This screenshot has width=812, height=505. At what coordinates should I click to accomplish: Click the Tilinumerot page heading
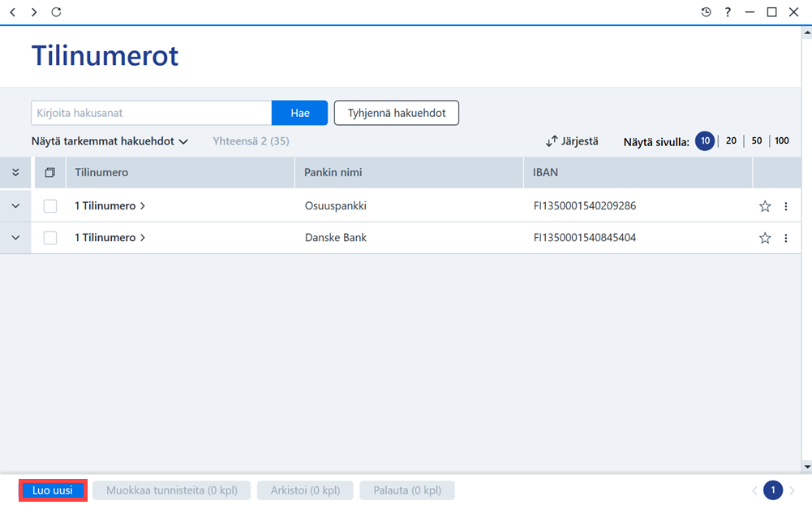pos(105,55)
